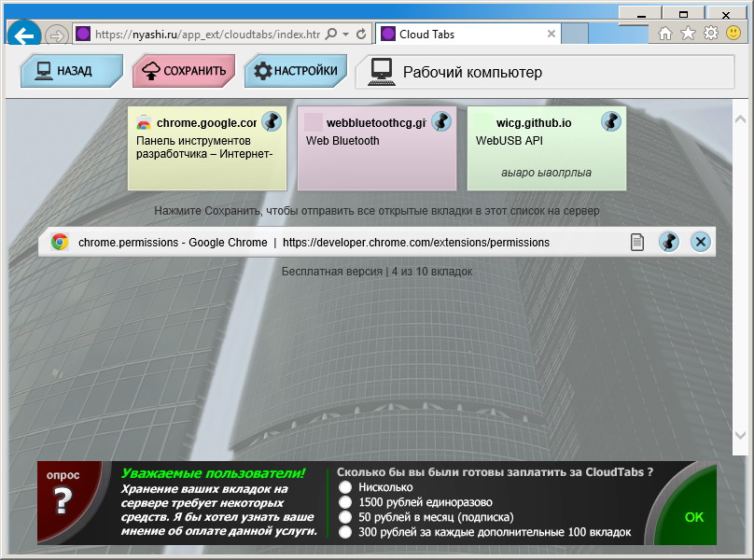
Task: Open browser Tools gear icon
Action: pyautogui.click(x=711, y=33)
